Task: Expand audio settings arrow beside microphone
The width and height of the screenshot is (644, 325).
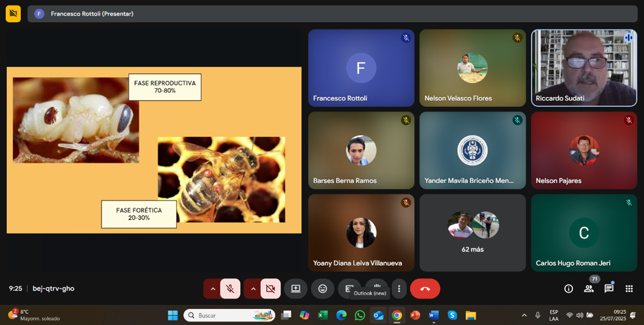Action: (212, 289)
